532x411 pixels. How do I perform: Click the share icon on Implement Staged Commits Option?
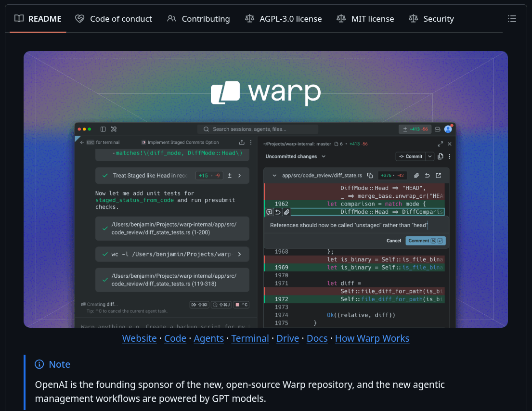242,142
